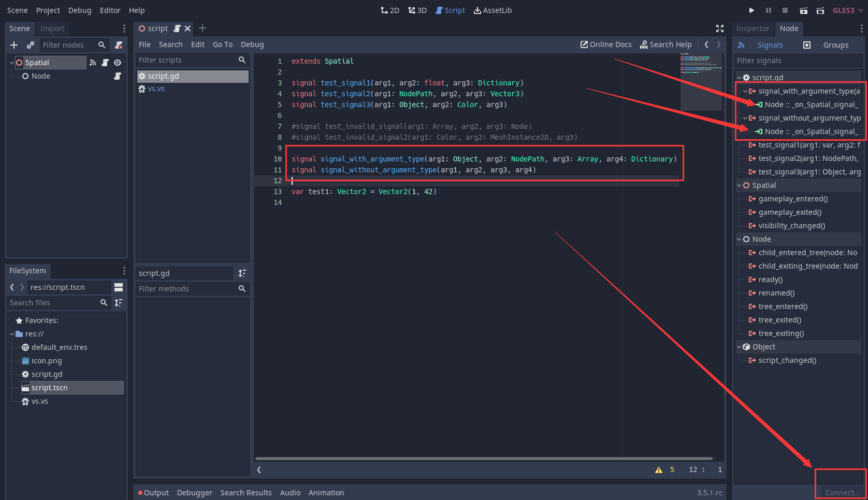Sort files icon in FileSystem

(119, 303)
